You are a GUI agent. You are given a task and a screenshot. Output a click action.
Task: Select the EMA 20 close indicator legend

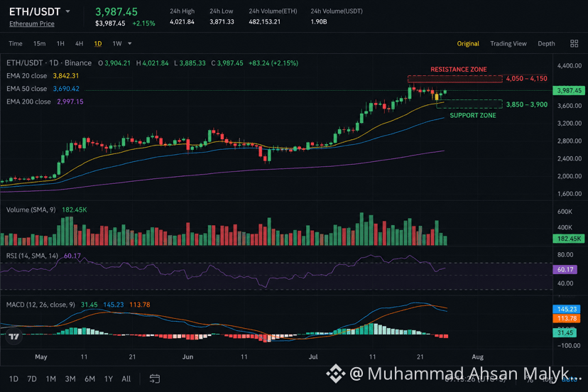pyautogui.click(x=26, y=76)
